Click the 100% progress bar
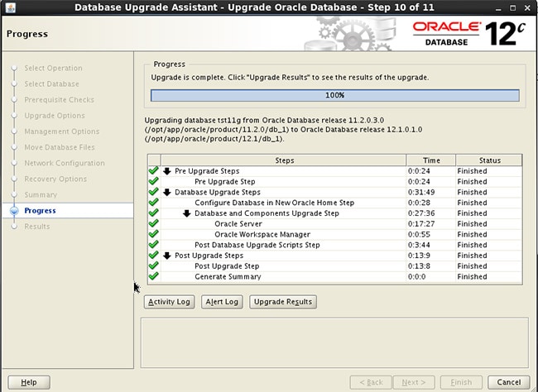The width and height of the screenshot is (538, 392). (x=335, y=95)
